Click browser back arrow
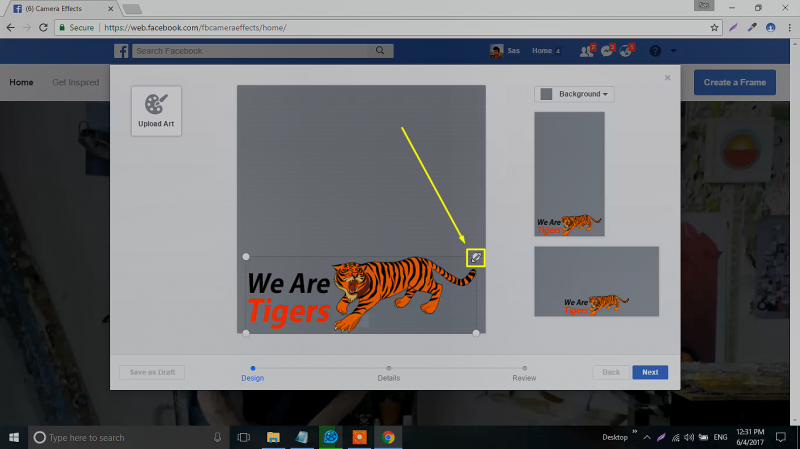 [x=11, y=28]
